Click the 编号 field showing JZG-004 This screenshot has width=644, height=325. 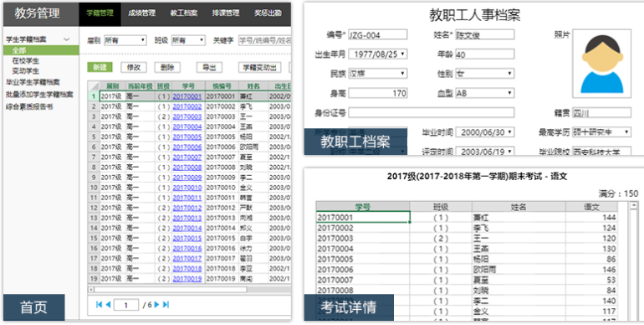378,34
